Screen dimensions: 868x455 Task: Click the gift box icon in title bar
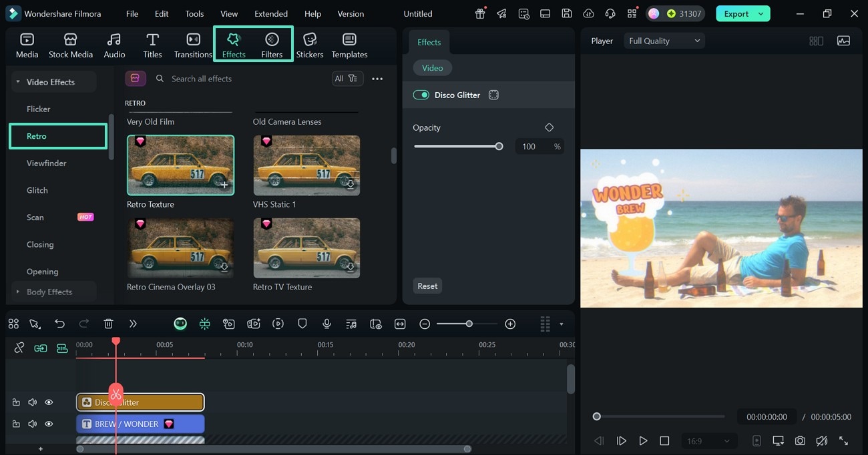[x=481, y=13]
